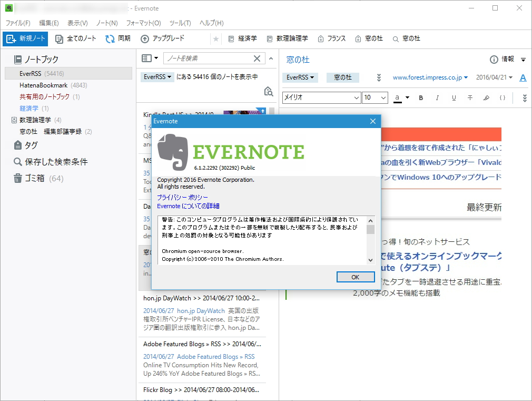This screenshot has height=401, width=532.
Task: Open the ゴミ箱 trash
Action: click(38, 178)
